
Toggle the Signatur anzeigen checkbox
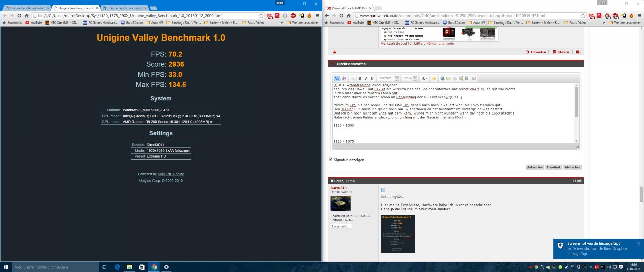click(331, 159)
